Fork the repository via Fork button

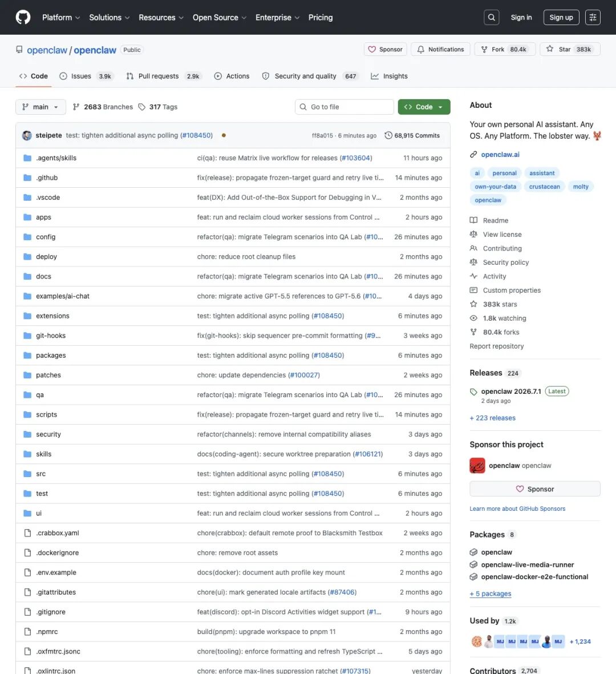pos(505,50)
